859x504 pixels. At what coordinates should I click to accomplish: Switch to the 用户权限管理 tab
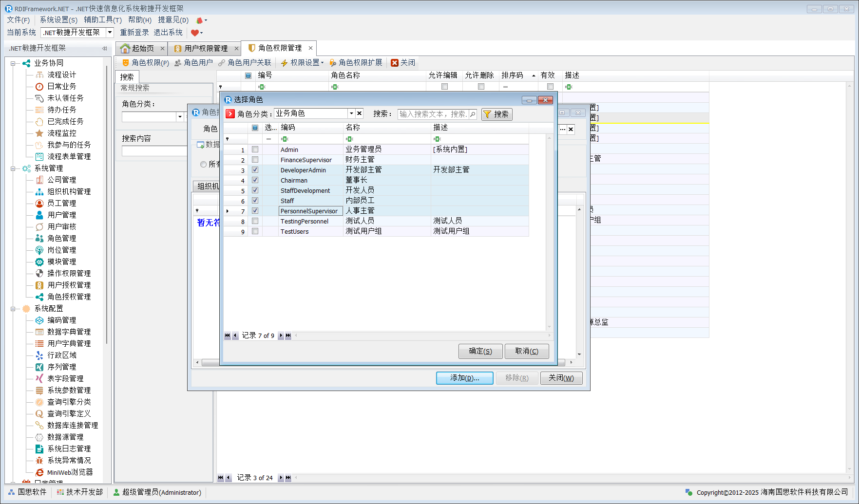click(x=205, y=48)
